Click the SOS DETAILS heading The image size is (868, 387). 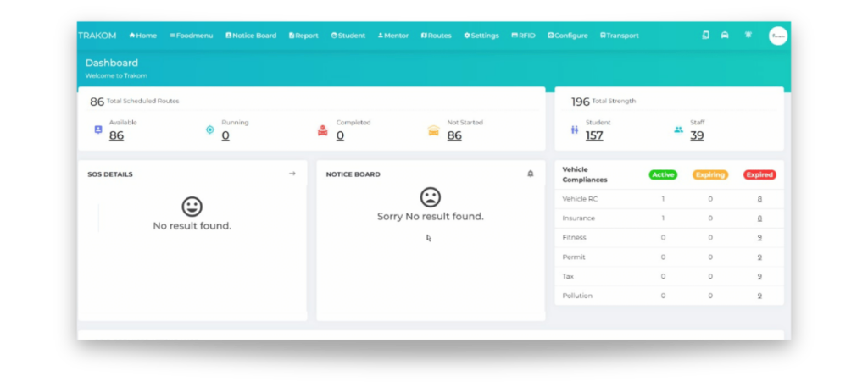[x=110, y=174]
